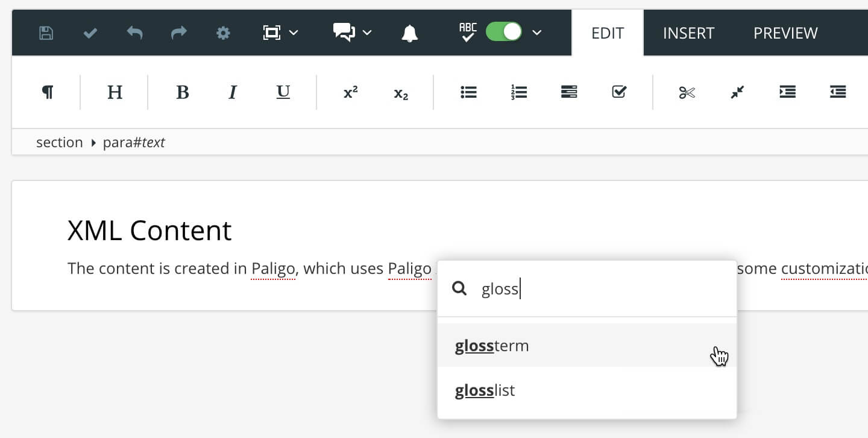Open the notifications bell
Image resolution: width=868 pixels, height=438 pixels.
pyautogui.click(x=409, y=33)
